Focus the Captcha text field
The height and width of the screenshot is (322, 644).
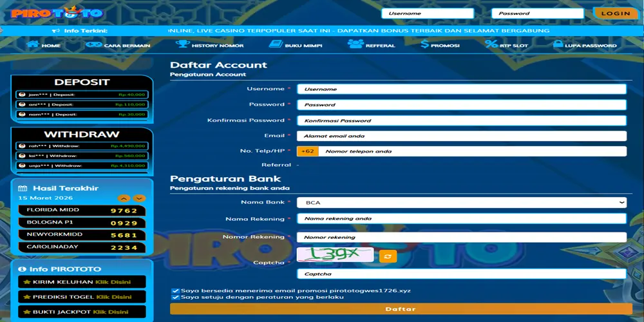(462, 274)
